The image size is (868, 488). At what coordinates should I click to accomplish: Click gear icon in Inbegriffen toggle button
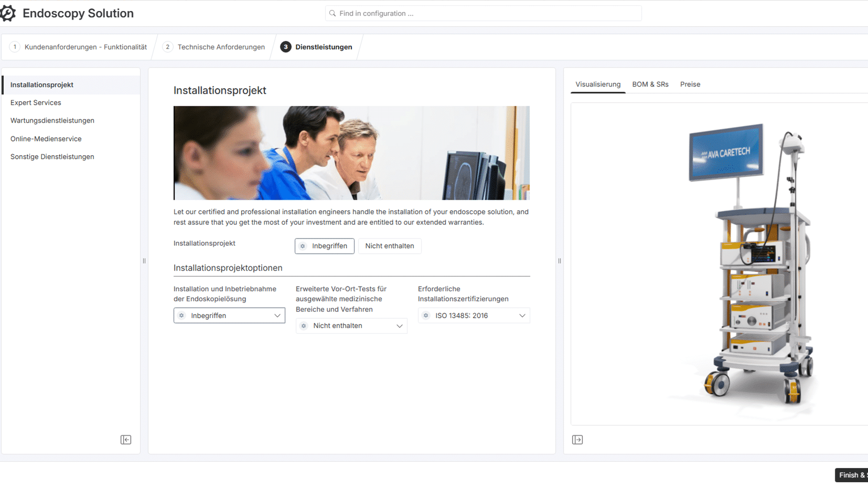point(303,246)
